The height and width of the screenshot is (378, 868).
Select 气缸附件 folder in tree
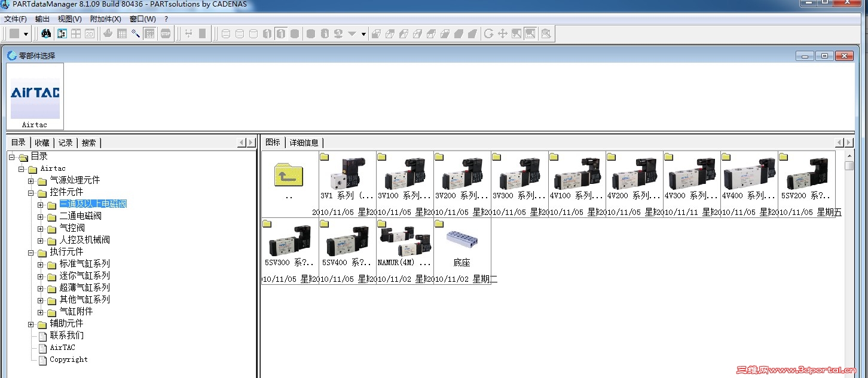click(76, 312)
